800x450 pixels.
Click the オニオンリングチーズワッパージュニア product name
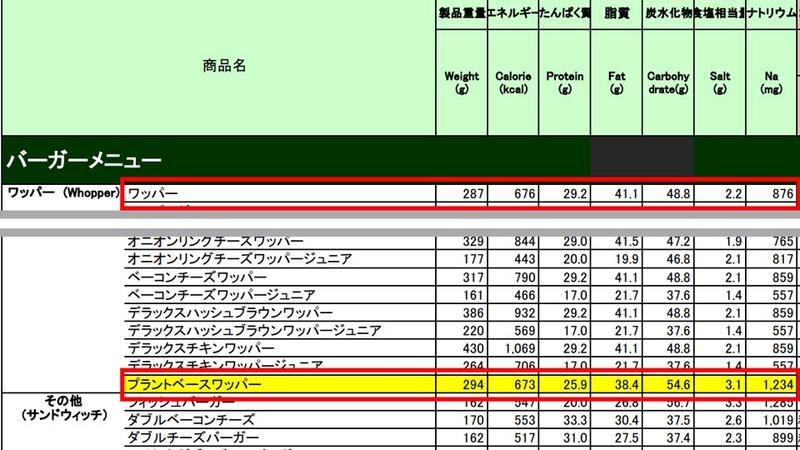[239, 259]
